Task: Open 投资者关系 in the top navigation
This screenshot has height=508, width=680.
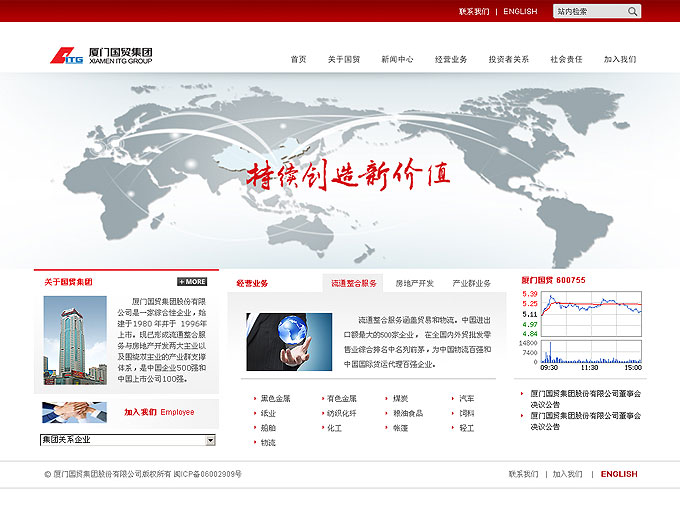Action: click(508, 59)
